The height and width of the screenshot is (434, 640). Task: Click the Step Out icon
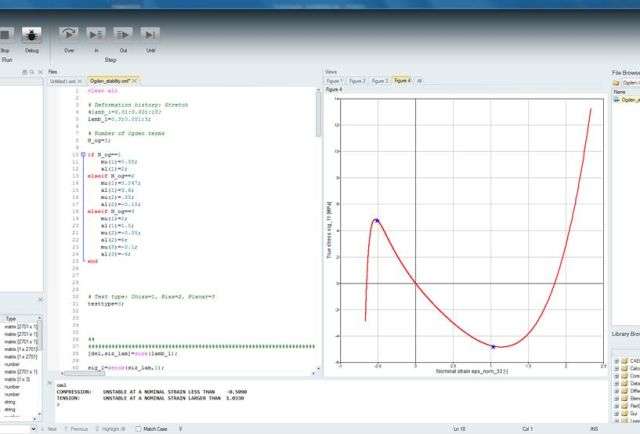point(123,34)
